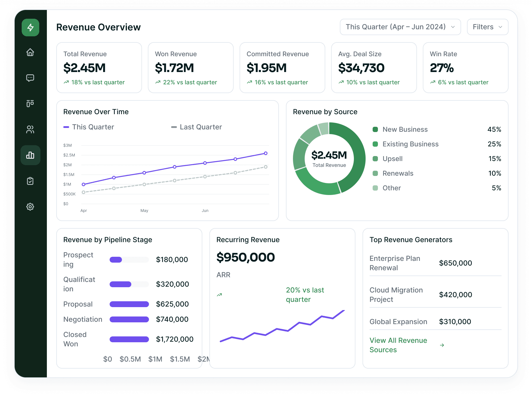The image size is (532, 397).
Task: Click the green lightning bolt logo
Action: [x=30, y=28]
